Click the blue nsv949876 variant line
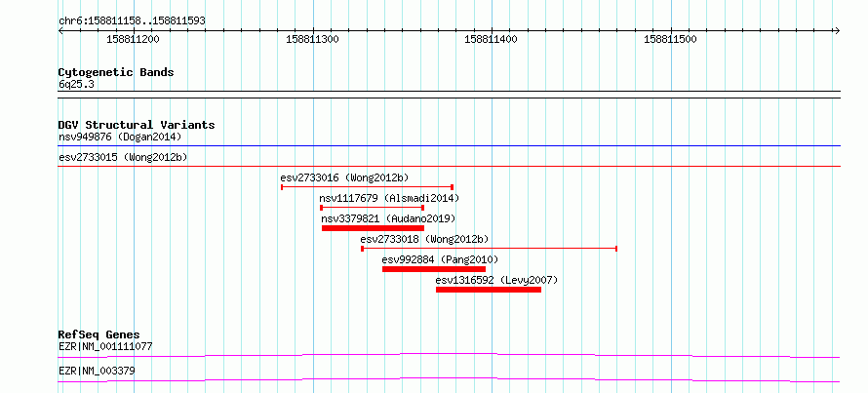 449,146
